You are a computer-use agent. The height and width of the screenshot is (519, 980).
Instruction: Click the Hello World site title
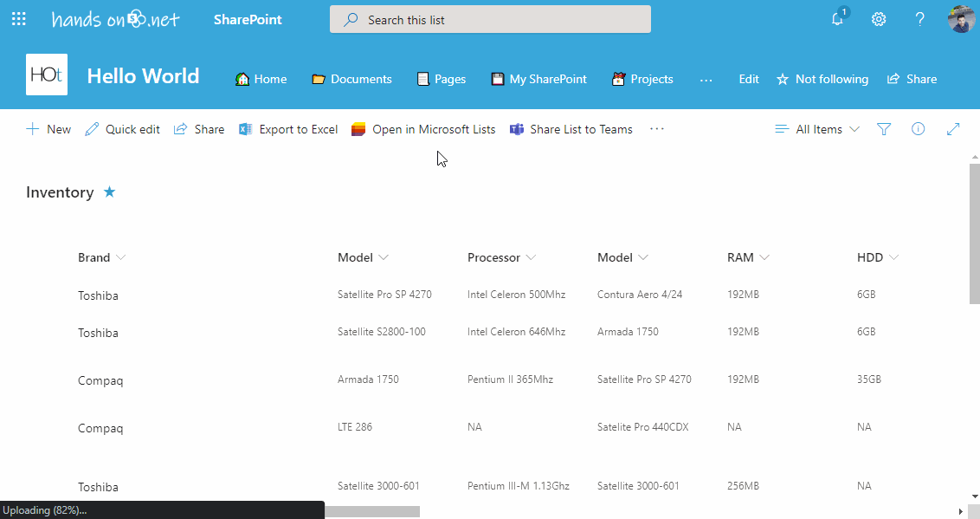coord(143,76)
